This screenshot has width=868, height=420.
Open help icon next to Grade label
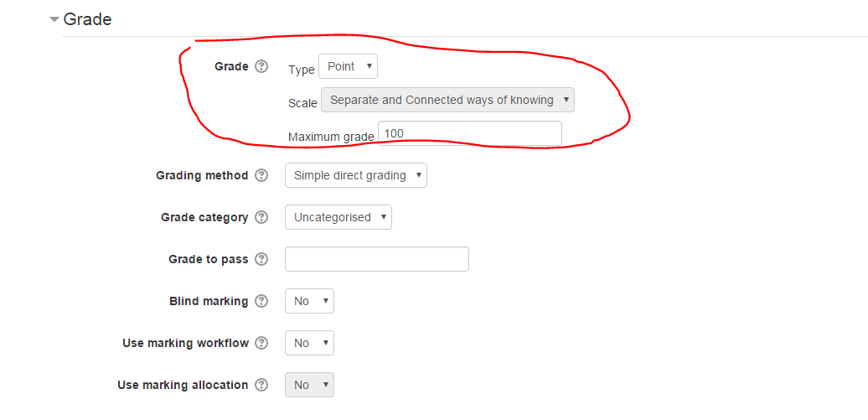[x=261, y=66]
